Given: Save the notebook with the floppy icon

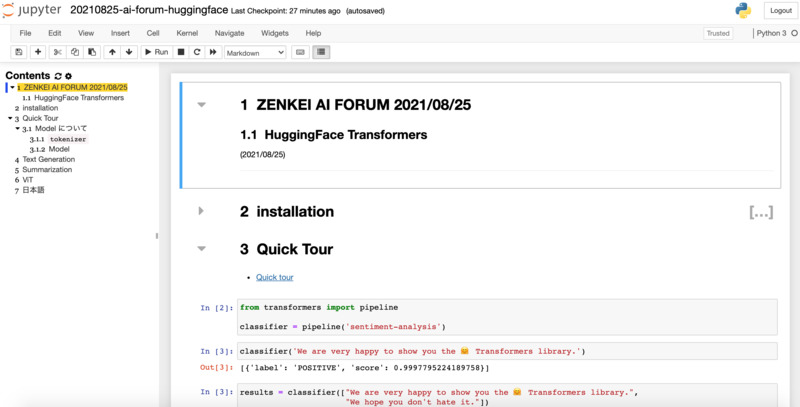Looking at the screenshot, I should point(19,52).
